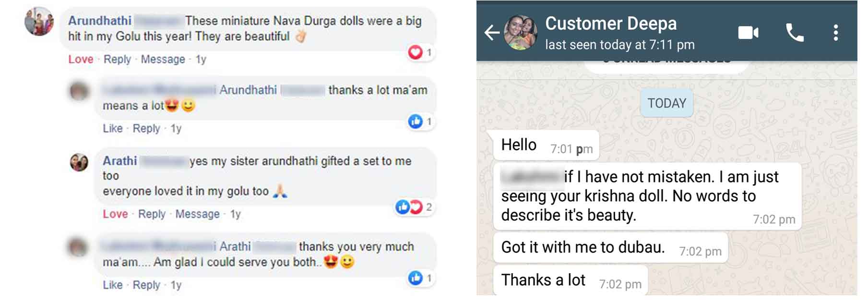Viewport: 868px width, 304px height.
Task: Like the 'thanks a lot ma'am' reply
Action: [113, 128]
